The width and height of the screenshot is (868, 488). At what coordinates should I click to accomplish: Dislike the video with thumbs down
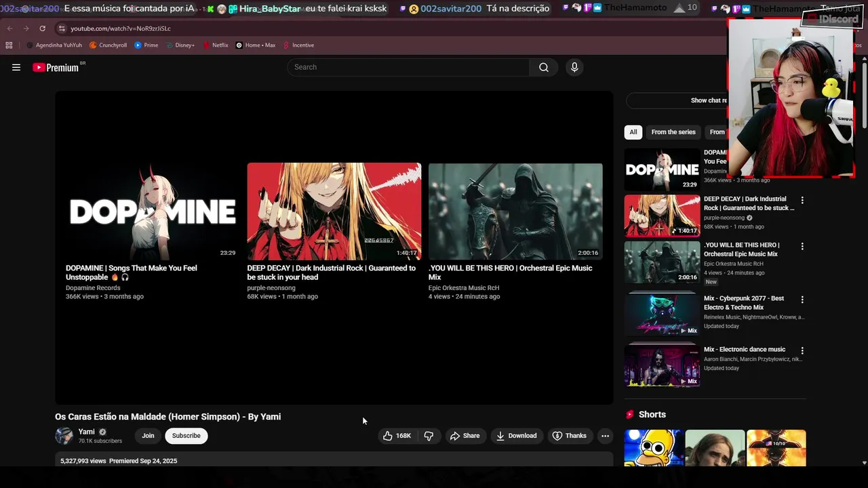tap(429, 436)
